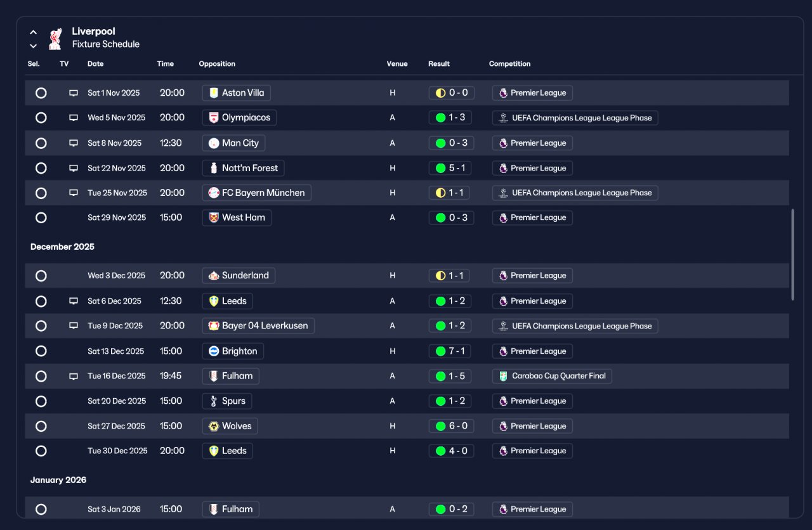The height and width of the screenshot is (530, 812).
Task: Sort by the Competition column header
Action: 510,64
